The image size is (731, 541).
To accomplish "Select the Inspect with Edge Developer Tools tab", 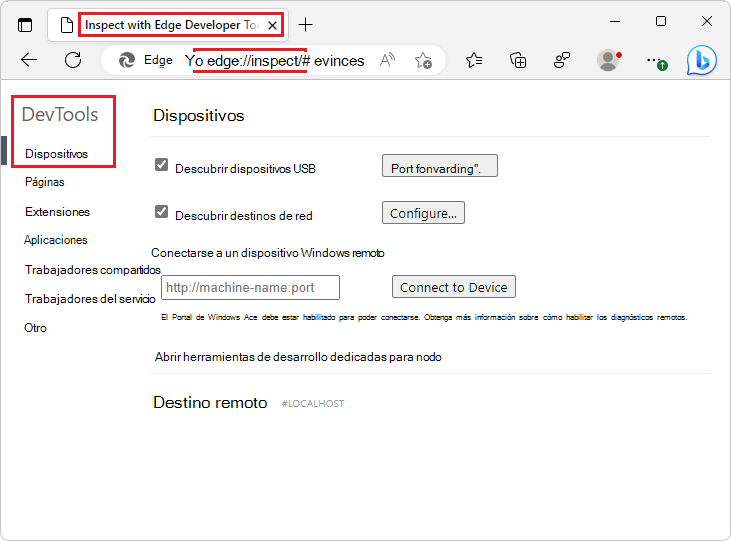I will pos(168,25).
